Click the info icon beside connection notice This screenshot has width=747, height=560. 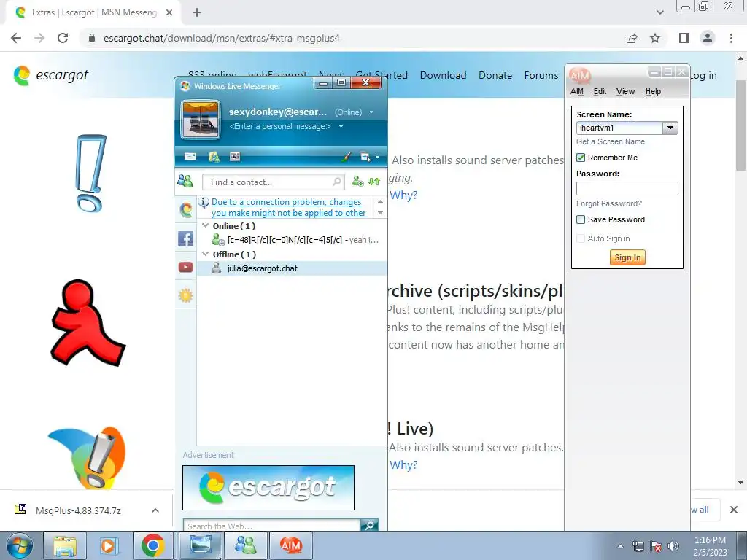click(x=204, y=203)
